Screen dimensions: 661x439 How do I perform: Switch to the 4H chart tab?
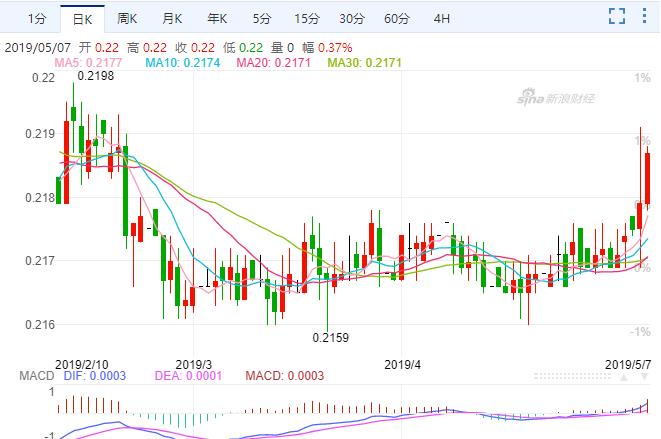[x=442, y=19]
